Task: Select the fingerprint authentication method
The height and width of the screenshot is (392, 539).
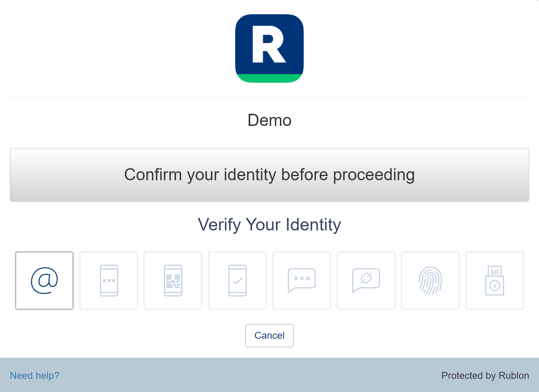Action: pos(430,281)
